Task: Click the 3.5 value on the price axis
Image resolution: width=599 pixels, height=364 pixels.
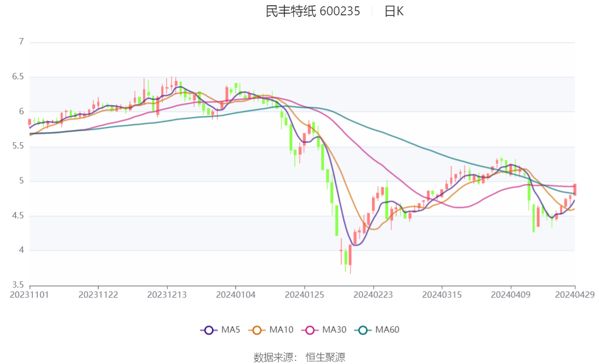Action: pyautogui.click(x=18, y=285)
